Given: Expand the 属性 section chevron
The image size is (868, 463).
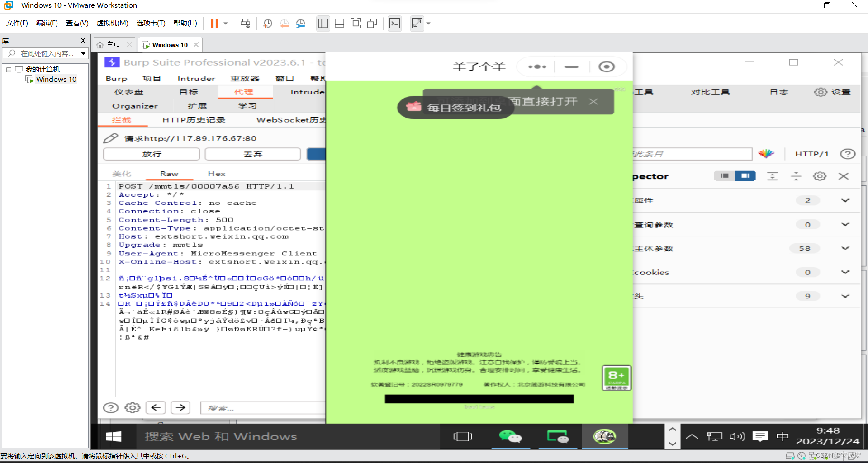Looking at the screenshot, I should 845,200.
